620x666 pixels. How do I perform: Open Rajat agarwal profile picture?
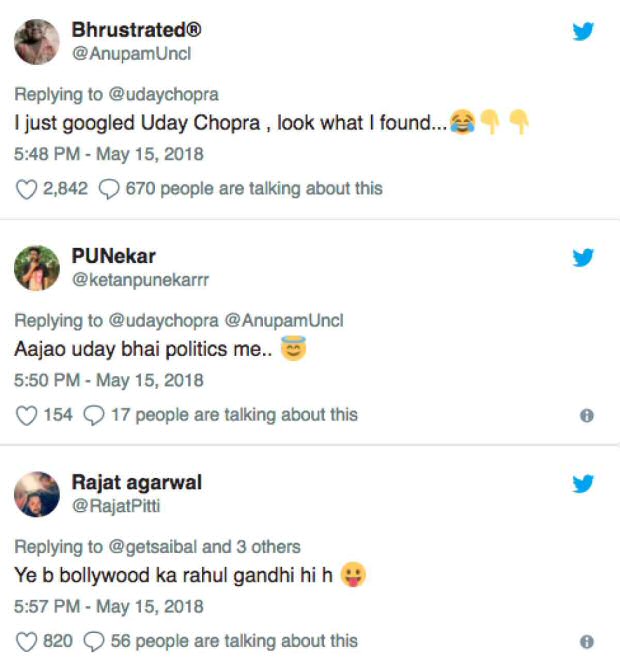(37, 493)
